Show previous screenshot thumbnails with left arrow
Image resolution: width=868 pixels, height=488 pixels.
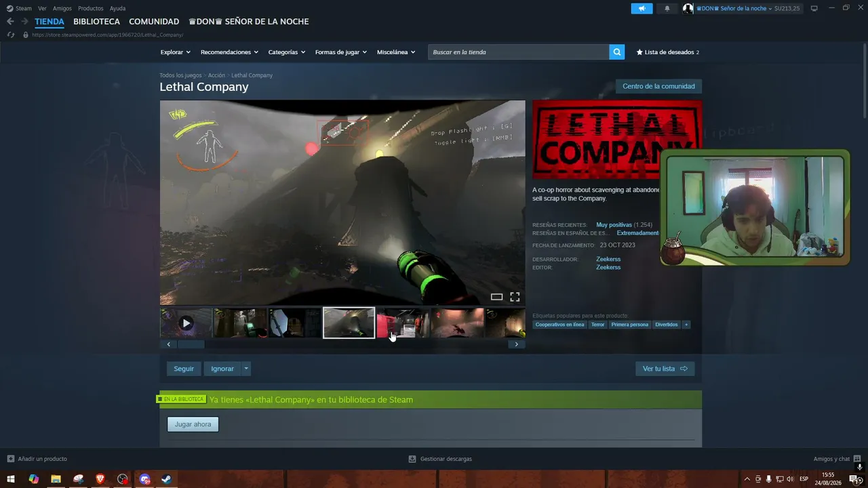(x=169, y=344)
